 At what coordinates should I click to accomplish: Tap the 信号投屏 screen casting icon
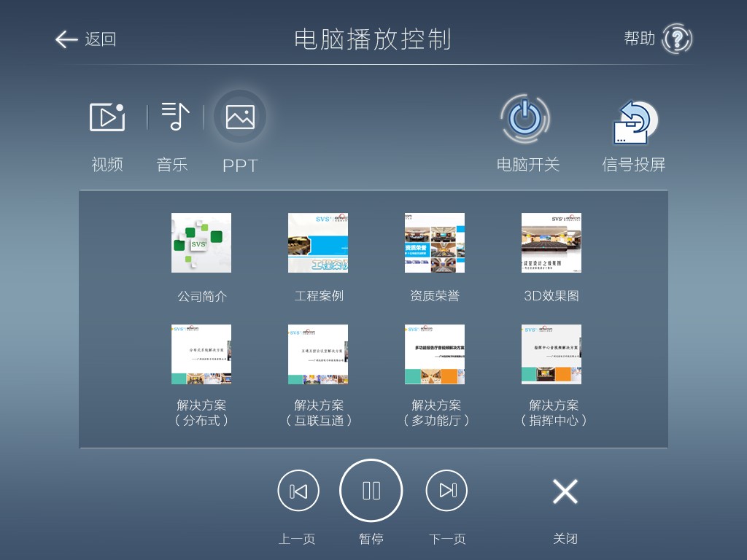click(x=632, y=121)
